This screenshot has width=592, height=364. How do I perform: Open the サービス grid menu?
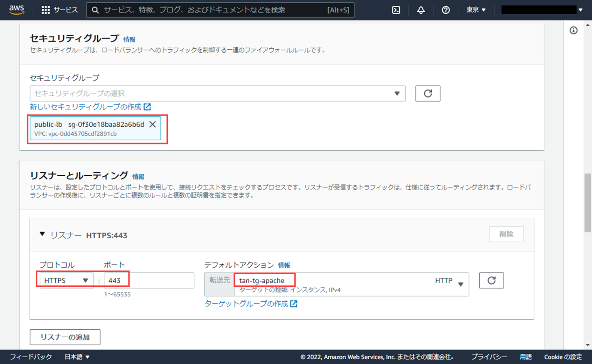tap(59, 10)
